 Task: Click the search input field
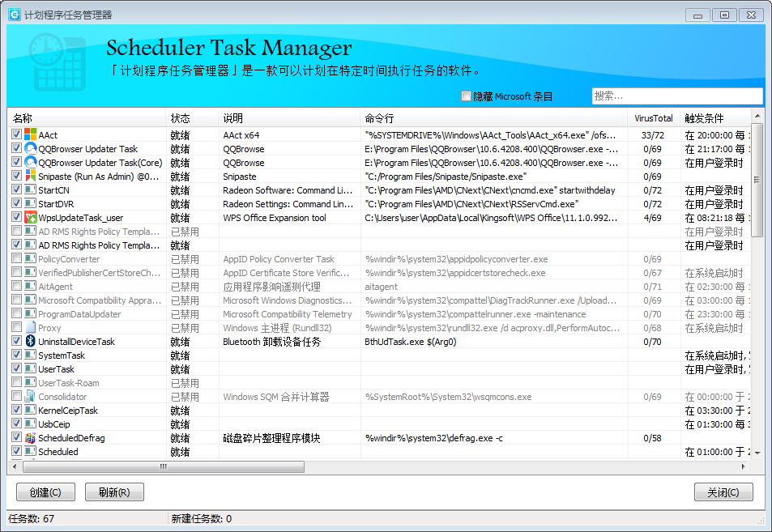pyautogui.click(x=676, y=96)
